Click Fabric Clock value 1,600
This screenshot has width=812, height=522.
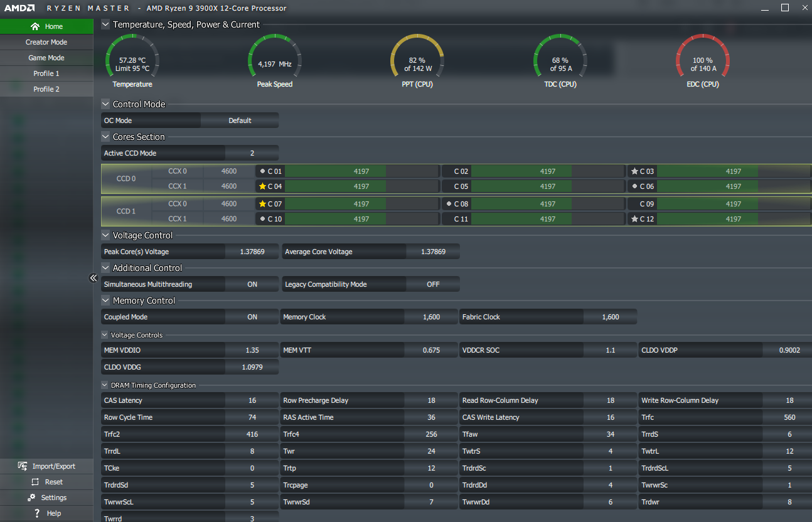click(x=611, y=317)
